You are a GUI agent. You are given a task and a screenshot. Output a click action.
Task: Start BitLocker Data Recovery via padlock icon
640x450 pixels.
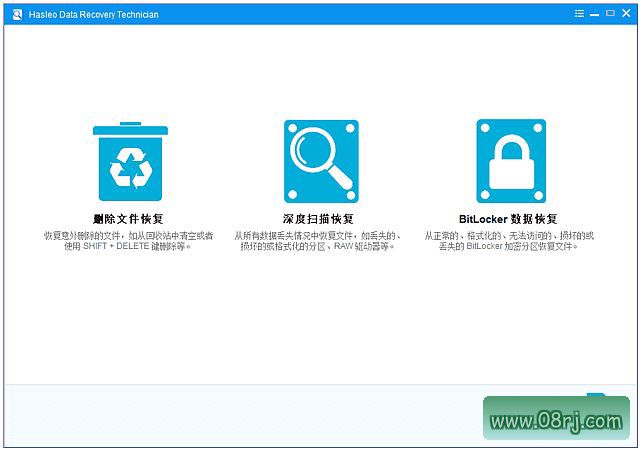pyautogui.click(x=510, y=161)
